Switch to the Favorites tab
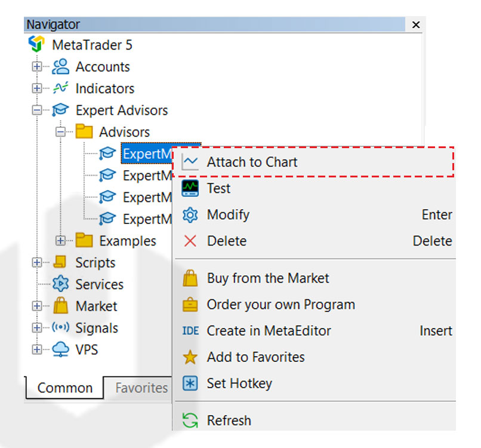 pyautogui.click(x=141, y=388)
